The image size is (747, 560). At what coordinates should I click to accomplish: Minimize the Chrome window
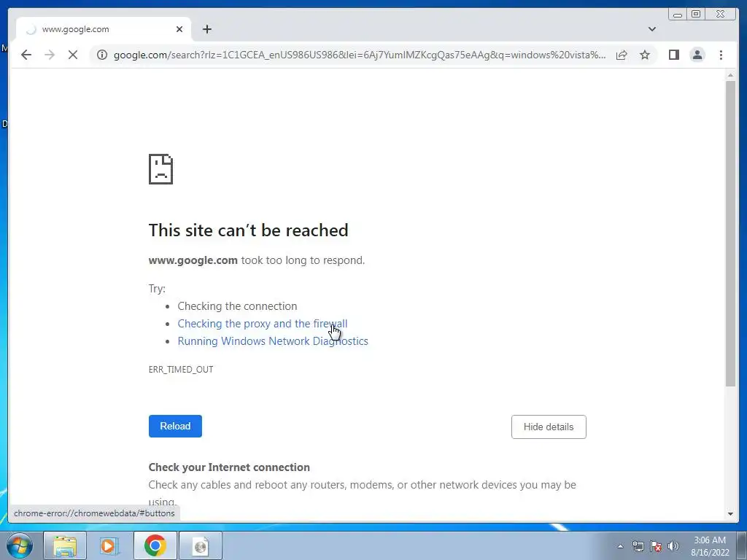click(678, 15)
